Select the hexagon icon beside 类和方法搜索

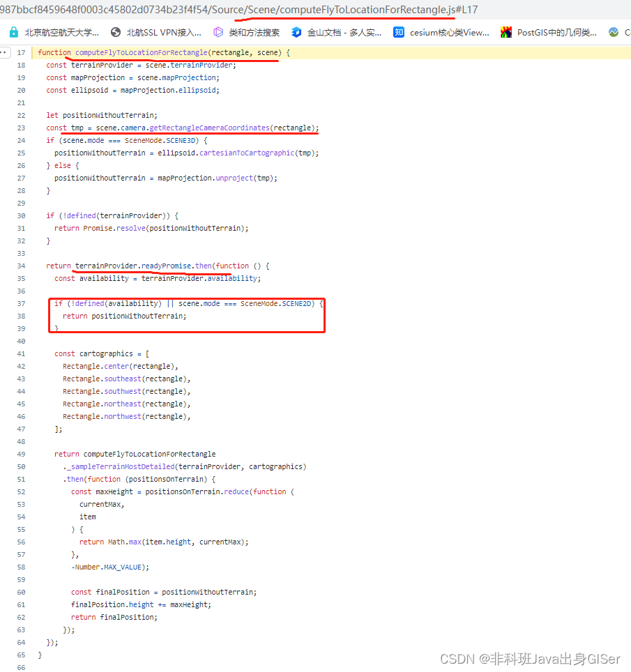[x=218, y=31]
